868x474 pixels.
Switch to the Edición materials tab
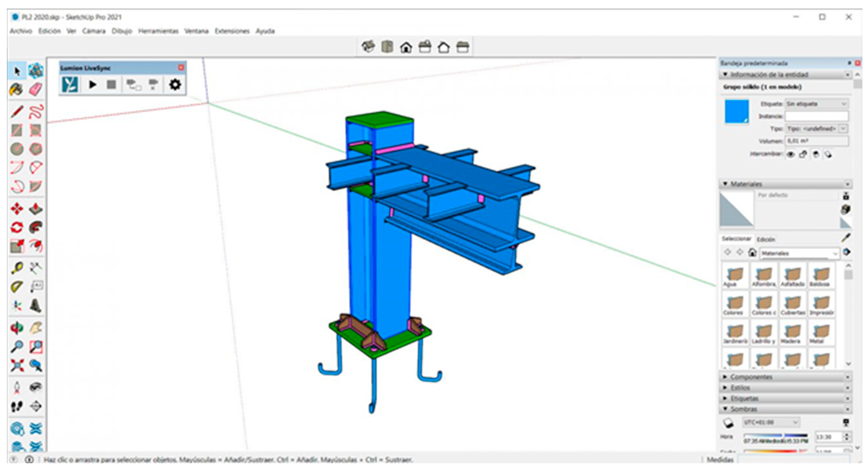(x=766, y=239)
